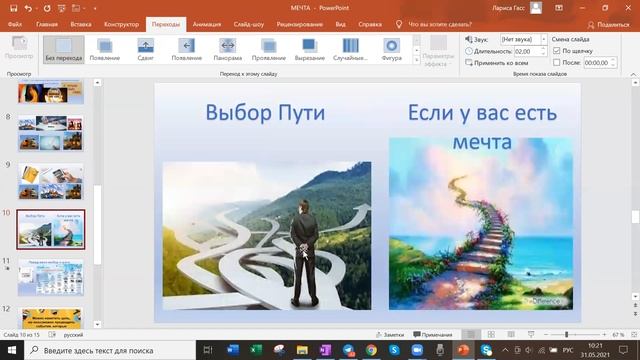Screen dimensions: 640x360
Task: Click the Просмотр transition preview button
Action: click(x=19, y=48)
